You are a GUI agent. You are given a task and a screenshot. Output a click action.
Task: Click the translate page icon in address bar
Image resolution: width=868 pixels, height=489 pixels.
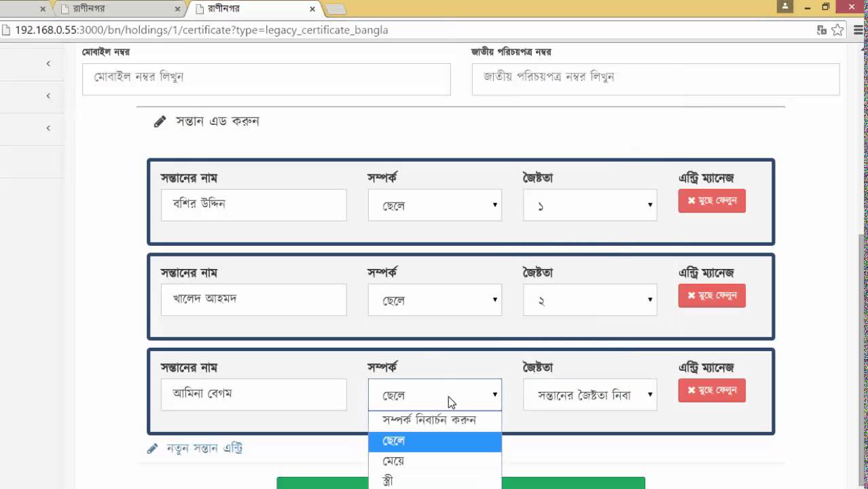(x=822, y=30)
